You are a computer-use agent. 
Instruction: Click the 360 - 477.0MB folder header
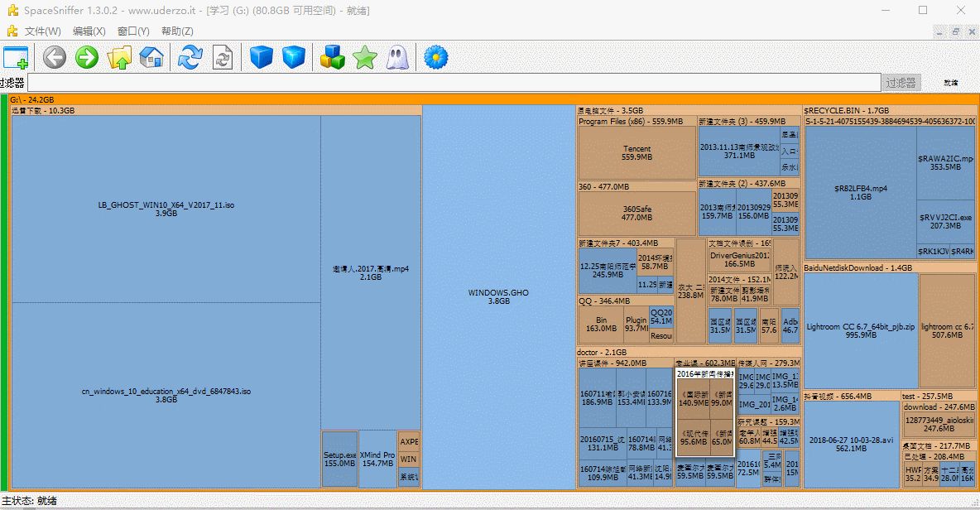[637, 187]
